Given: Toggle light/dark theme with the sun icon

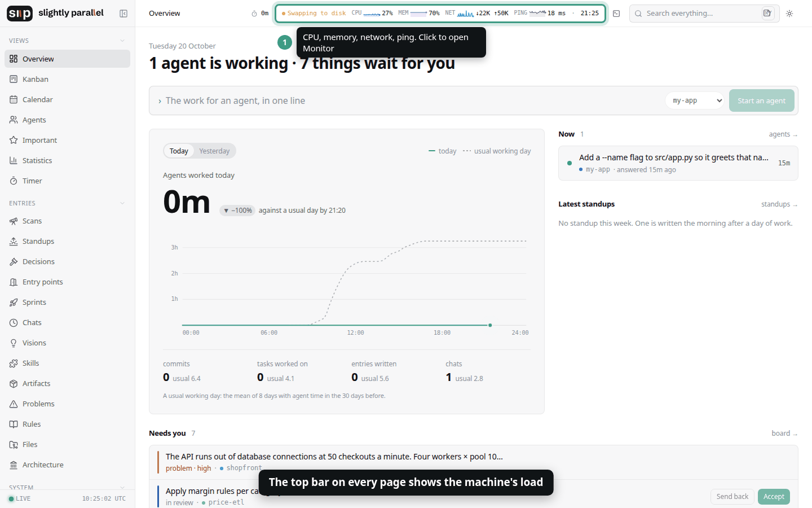Looking at the screenshot, I should (x=789, y=14).
